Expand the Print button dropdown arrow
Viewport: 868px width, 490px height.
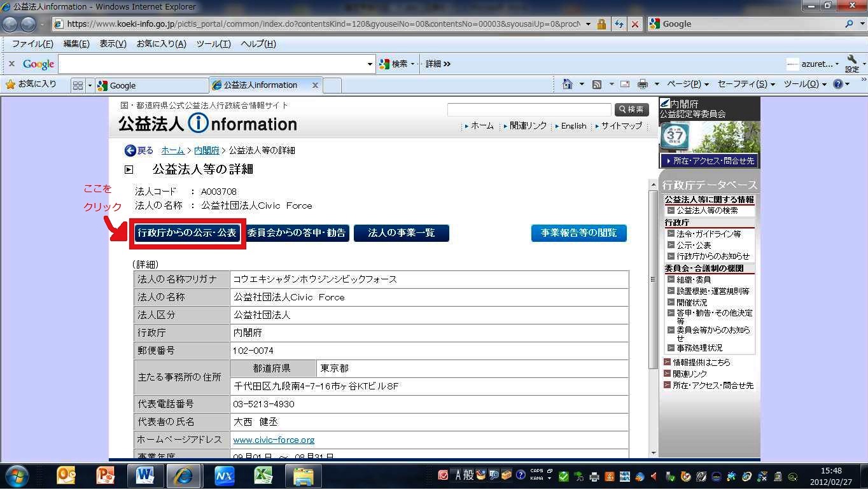(657, 84)
